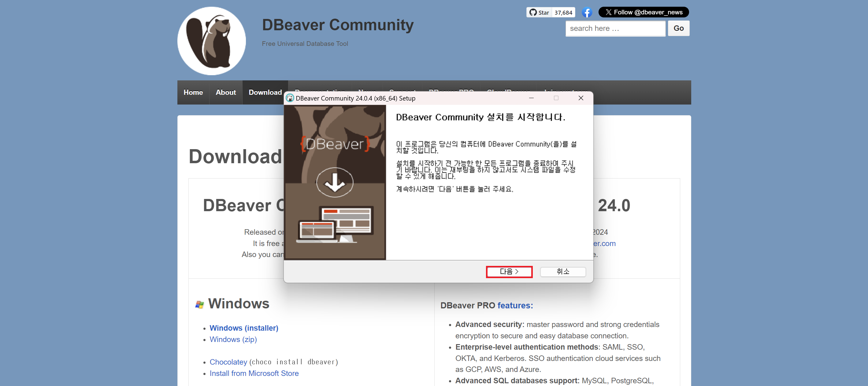Click the GitHub Star icon
The width and height of the screenshot is (868, 386).
tap(534, 12)
